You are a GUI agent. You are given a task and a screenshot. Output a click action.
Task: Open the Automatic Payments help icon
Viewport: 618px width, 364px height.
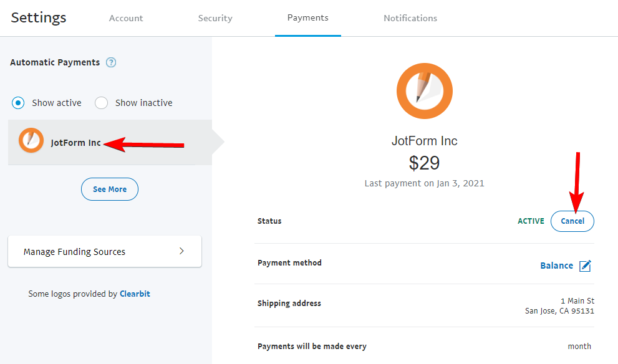111,62
